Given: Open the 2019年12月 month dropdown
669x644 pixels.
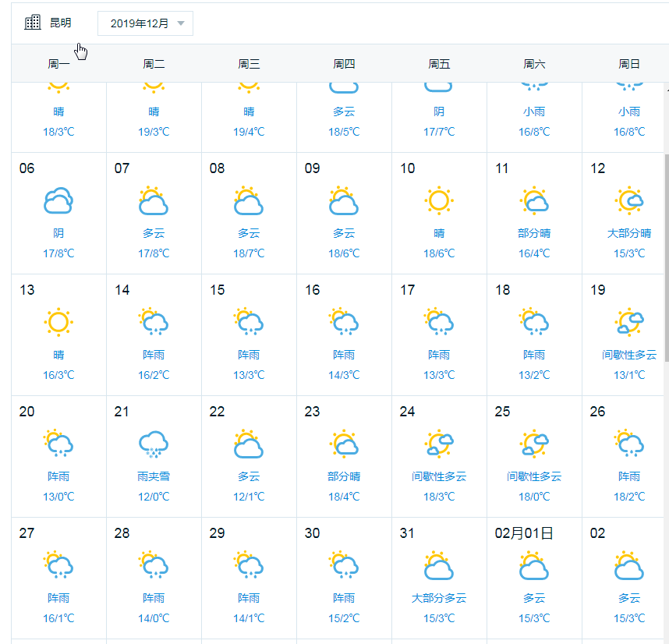Looking at the screenshot, I should click(145, 23).
